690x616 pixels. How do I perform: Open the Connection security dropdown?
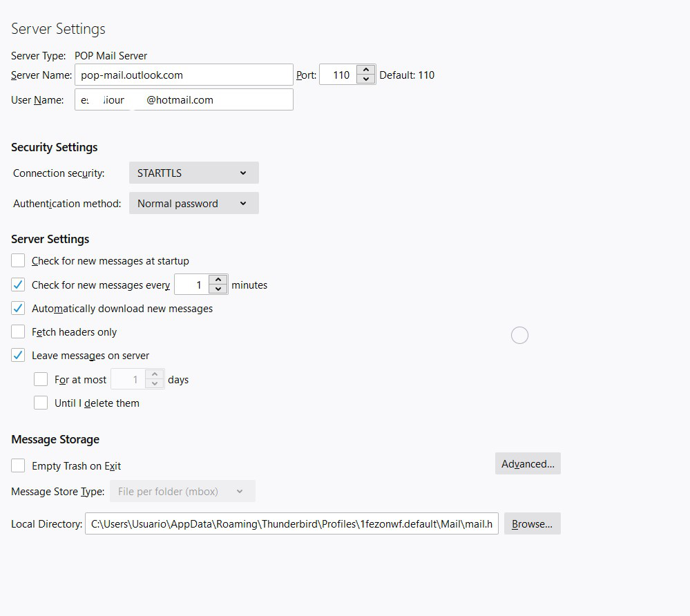pos(193,173)
